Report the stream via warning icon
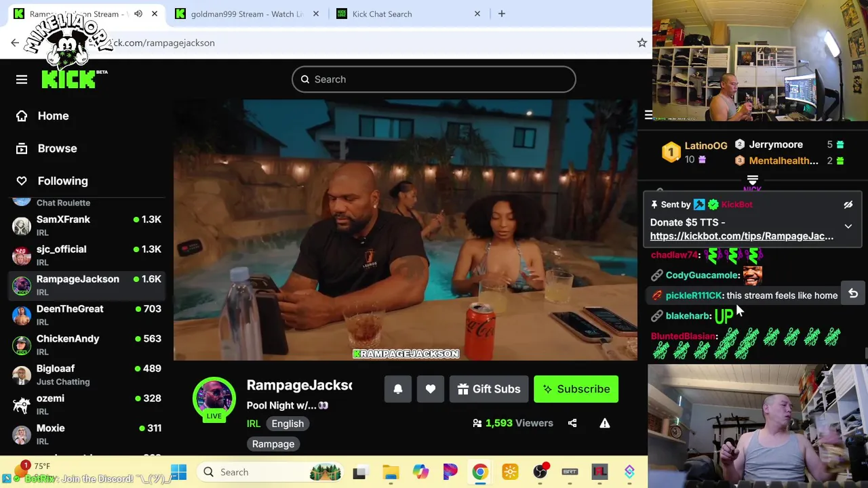 pos(605,423)
